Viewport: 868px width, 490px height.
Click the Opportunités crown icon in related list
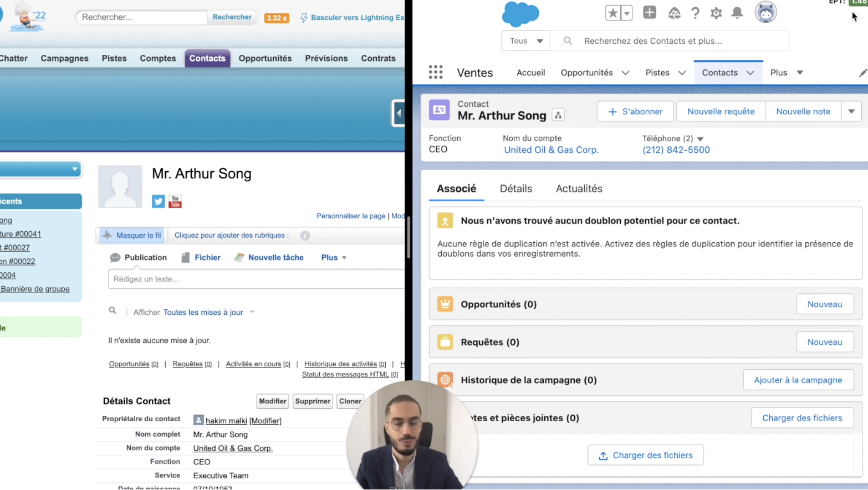point(445,304)
